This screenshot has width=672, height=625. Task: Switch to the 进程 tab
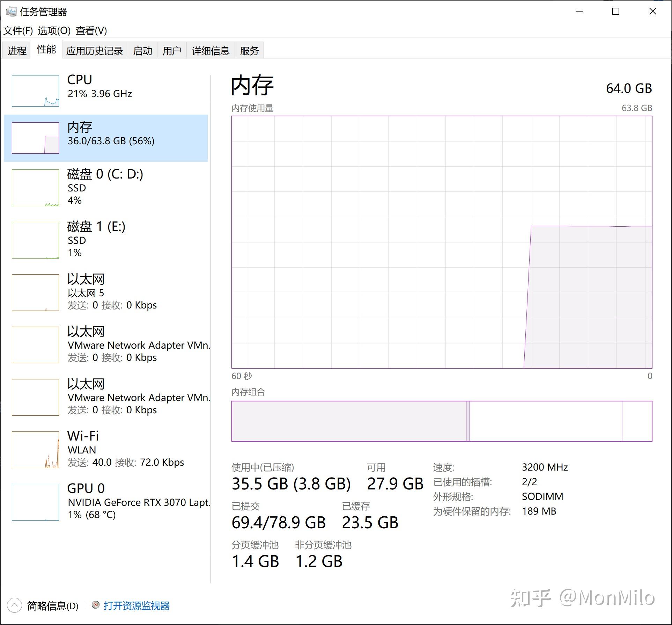[x=16, y=50]
